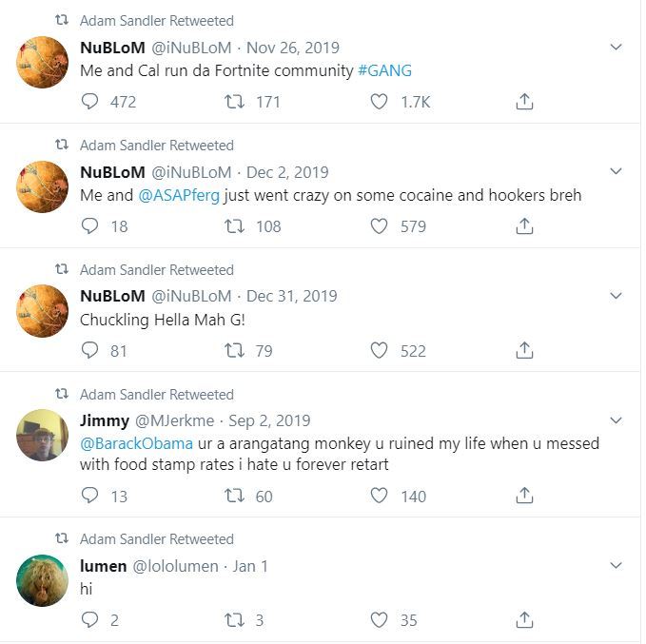Retweet the 'Chuckling Hella Mah G!' tweet
Image resolution: width=646 pixels, height=644 pixels.
click(235, 351)
